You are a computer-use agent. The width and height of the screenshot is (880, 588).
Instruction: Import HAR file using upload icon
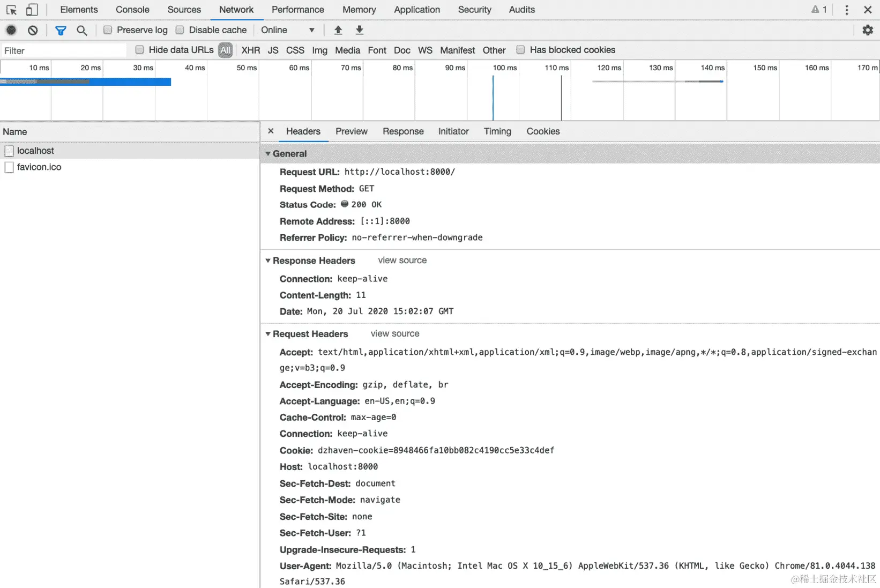pos(338,30)
